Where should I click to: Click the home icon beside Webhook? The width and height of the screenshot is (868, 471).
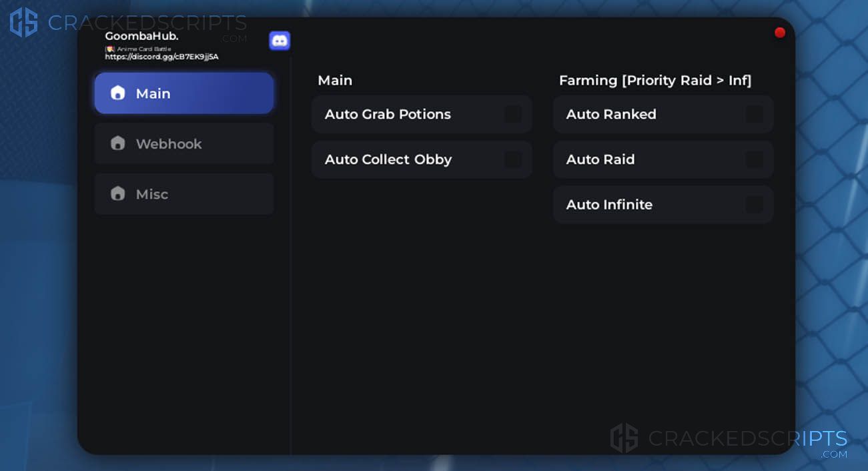pyautogui.click(x=118, y=143)
